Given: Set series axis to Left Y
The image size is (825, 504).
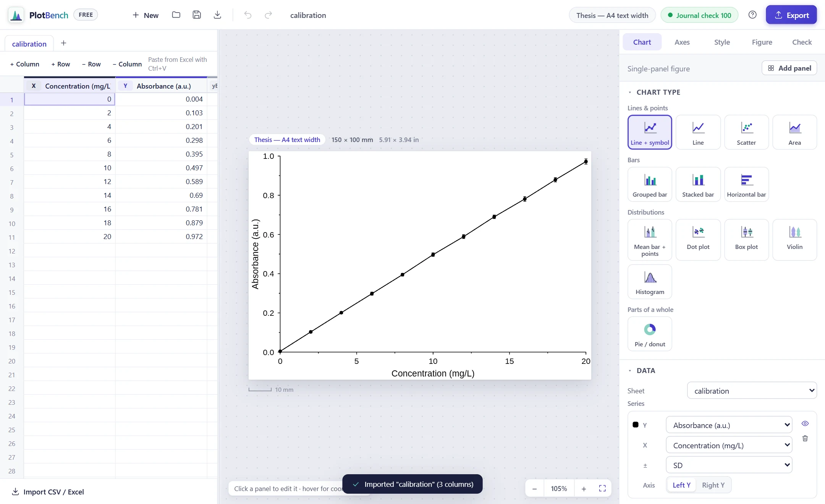Looking at the screenshot, I should pos(681,485).
